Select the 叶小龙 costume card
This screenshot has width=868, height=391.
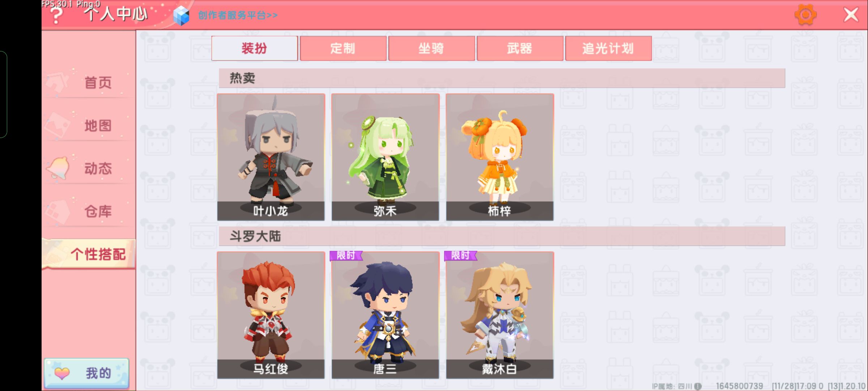pos(271,157)
